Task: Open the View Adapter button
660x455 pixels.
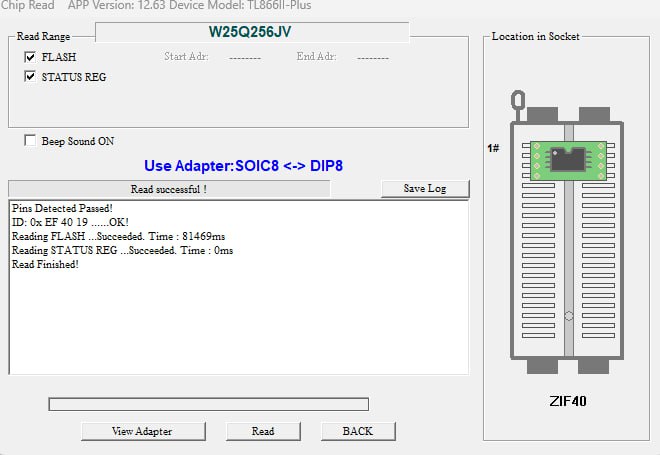Action: (143, 431)
